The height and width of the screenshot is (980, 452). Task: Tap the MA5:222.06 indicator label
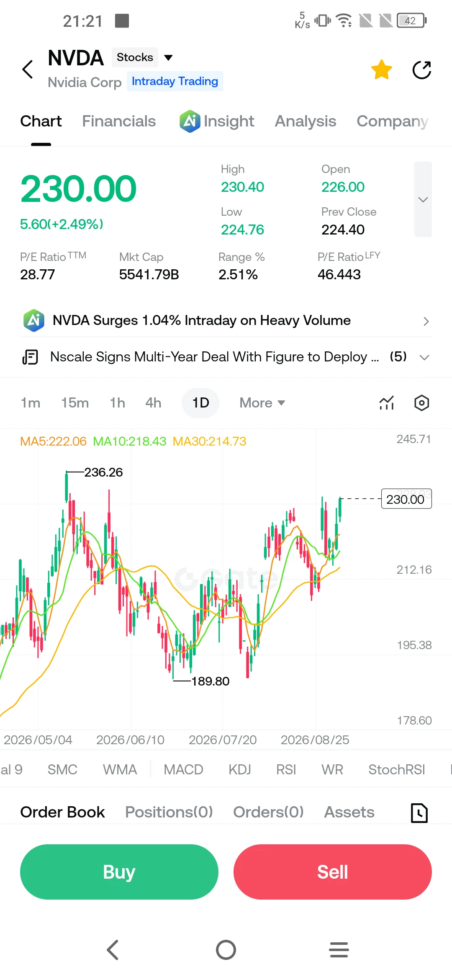(x=53, y=441)
